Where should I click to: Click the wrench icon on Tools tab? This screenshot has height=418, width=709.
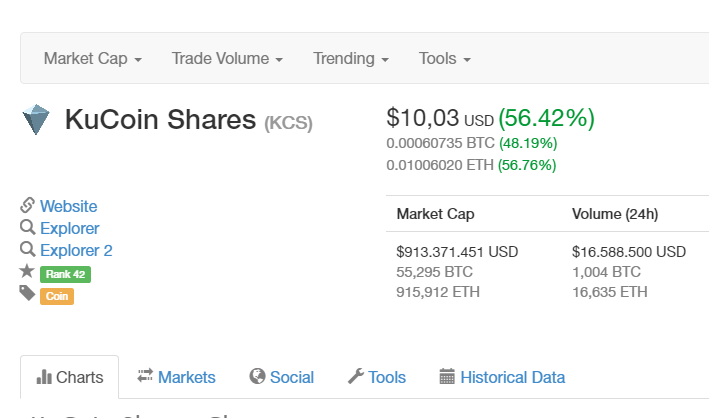pos(356,377)
